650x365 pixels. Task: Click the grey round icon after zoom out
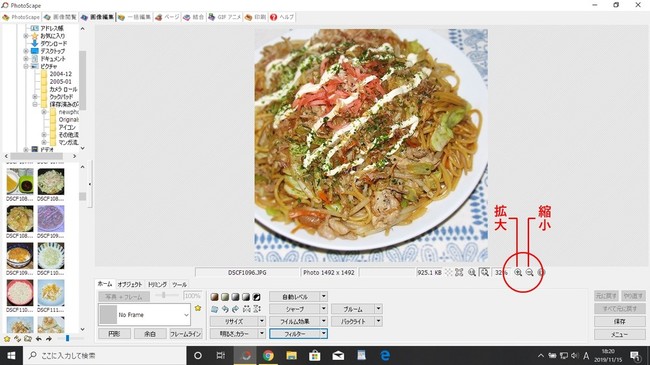point(541,273)
